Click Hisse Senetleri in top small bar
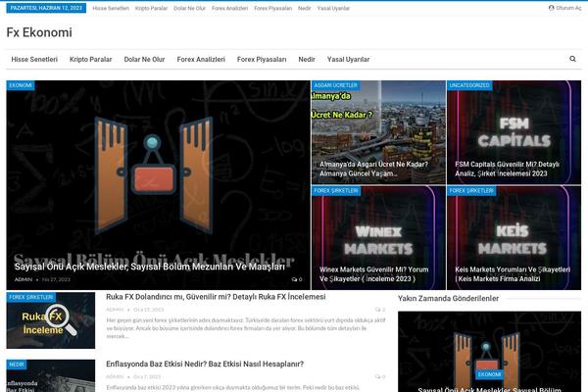588x392 pixels. click(x=111, y=8)
